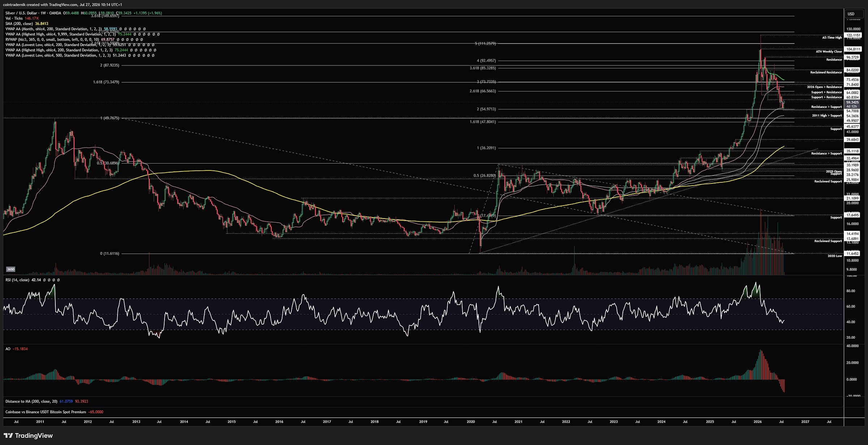This screenshot has width=868, height=445.
Task: Select the Coinbase vs Binance premium legend
Action: [54, 412]
